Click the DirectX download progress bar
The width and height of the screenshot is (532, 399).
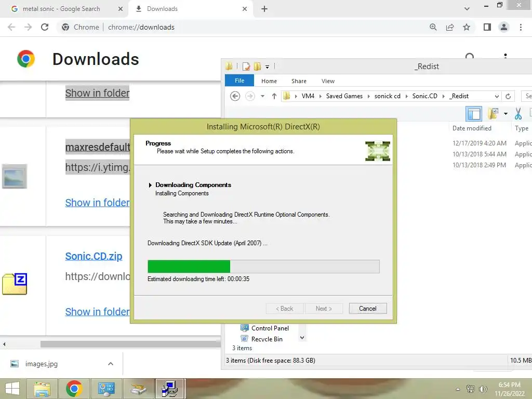click(263, 267)
